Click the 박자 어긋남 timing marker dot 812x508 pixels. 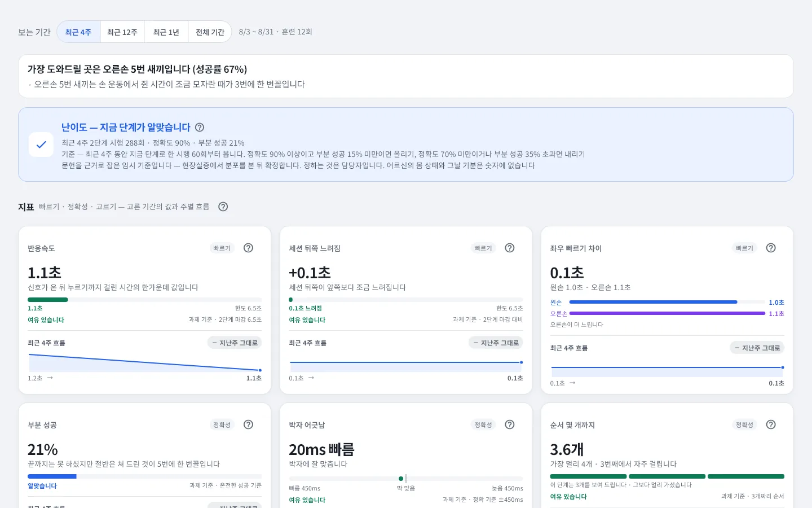point(401,479)
